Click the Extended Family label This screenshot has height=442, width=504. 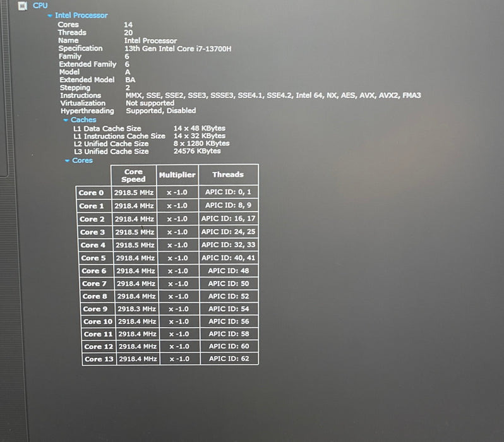tap(88, 64)
